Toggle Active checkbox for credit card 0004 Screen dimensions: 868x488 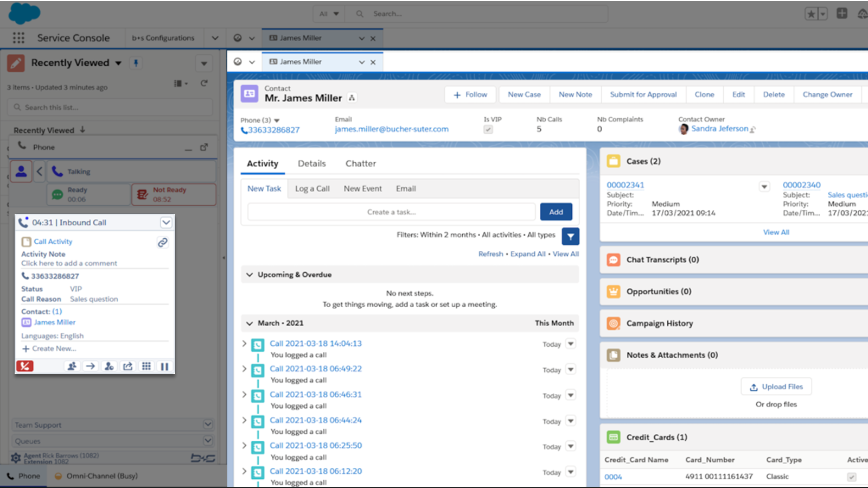(x=852, y=477)
